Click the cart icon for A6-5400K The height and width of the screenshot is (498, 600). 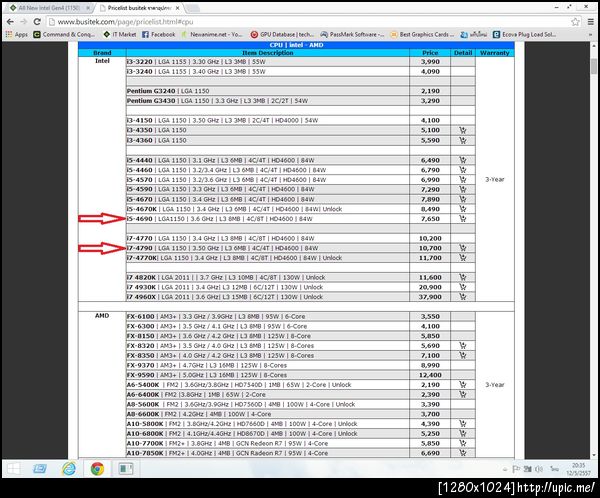click(x=463, y=385)
